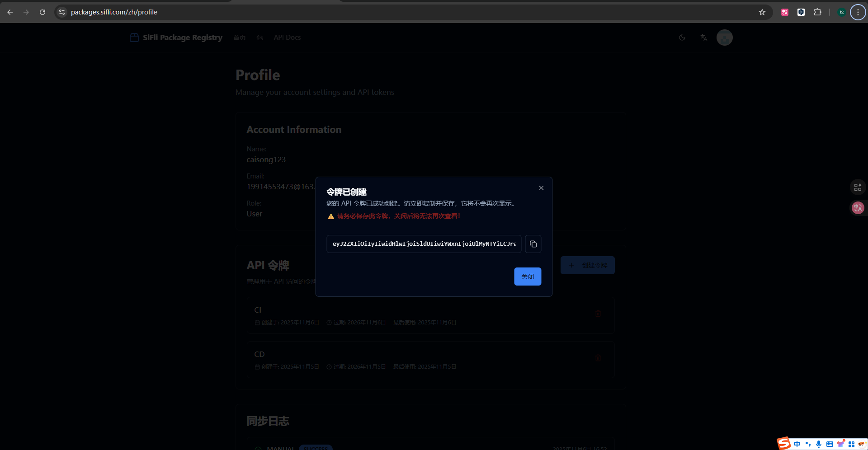Reload the page in browser
Viewport: 868px width, 450px height.
pos(42,12)
